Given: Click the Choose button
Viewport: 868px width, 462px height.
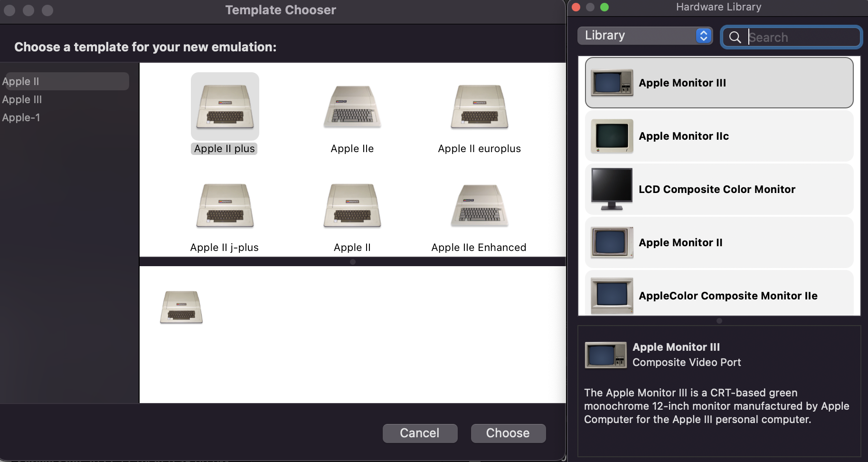Looking at the screenshot, I should (x=508, y=433).
